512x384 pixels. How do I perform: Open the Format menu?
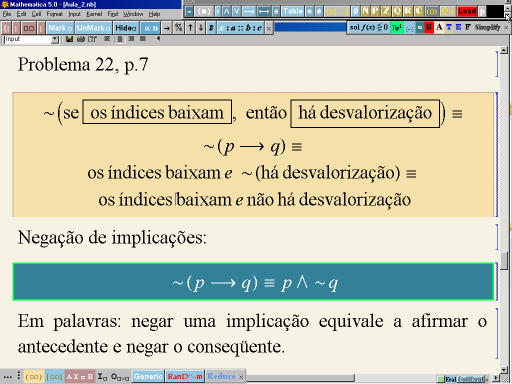(x=54, y=14)
